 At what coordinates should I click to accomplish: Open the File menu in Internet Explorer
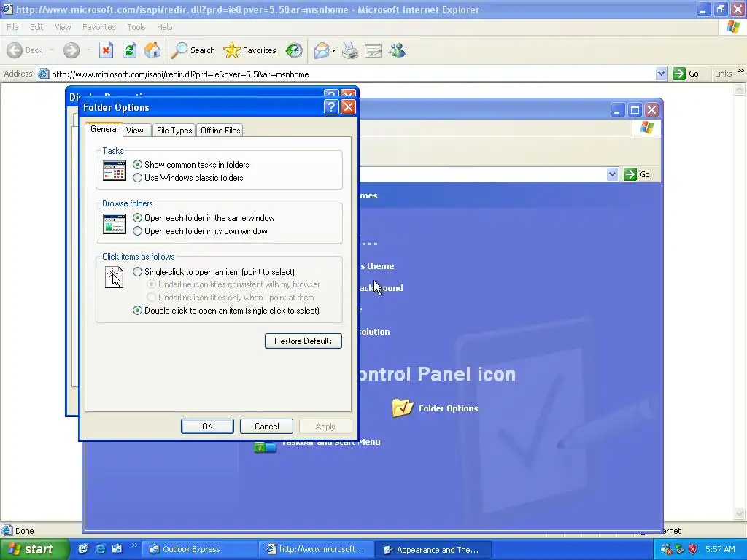click(x=12, y=27)
